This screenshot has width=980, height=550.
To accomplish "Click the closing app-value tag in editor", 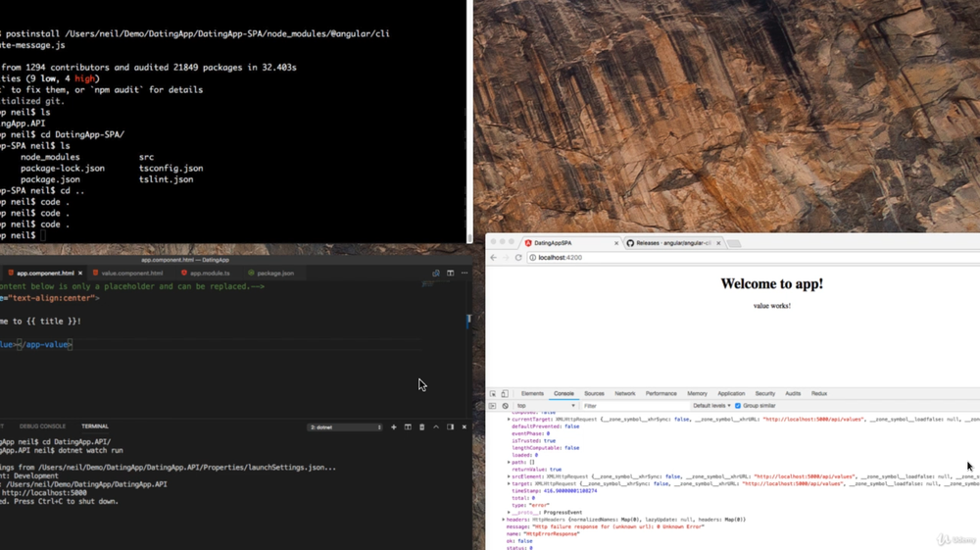I will pos(45,344).
